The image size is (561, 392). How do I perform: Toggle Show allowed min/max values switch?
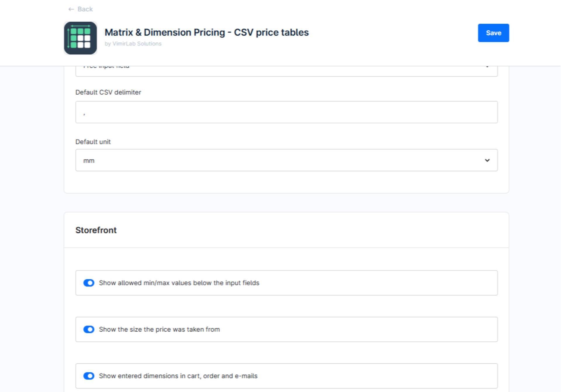(89, 283)
